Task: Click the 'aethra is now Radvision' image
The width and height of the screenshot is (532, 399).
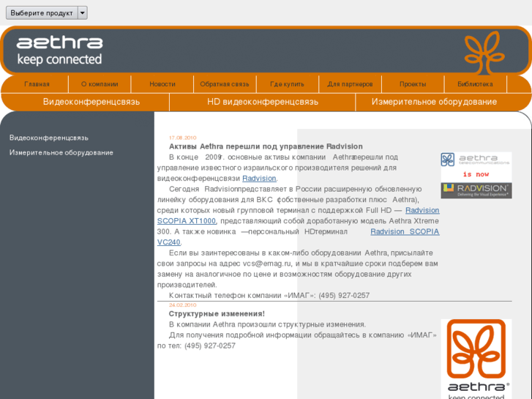Action: point(476,175)
